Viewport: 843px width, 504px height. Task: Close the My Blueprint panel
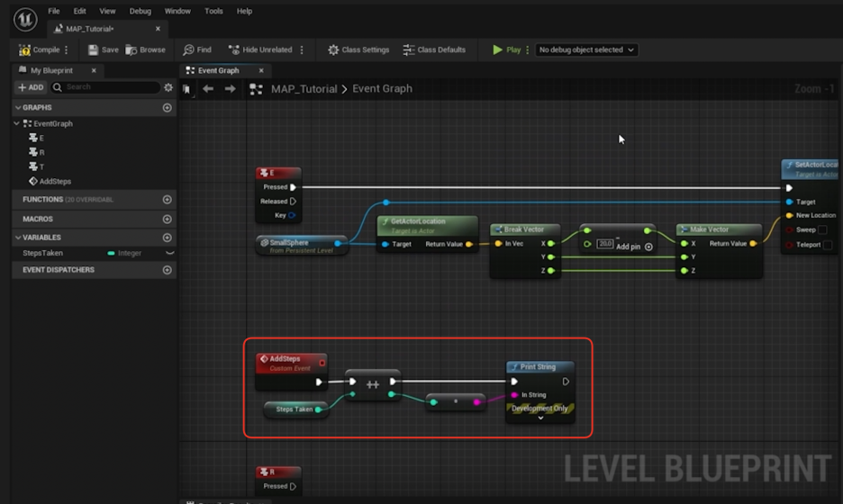tap(94, 70)
